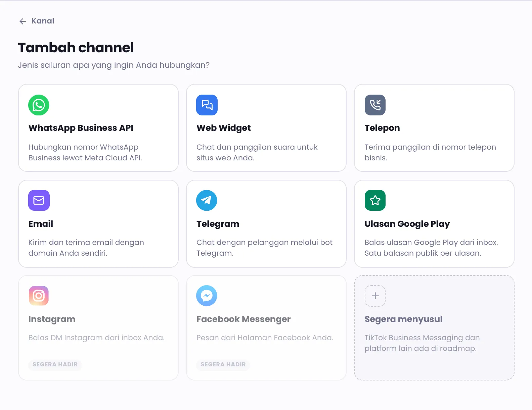532x410 pixels.
Task: Click the Instagram card title
Action: tap(52, 319)
